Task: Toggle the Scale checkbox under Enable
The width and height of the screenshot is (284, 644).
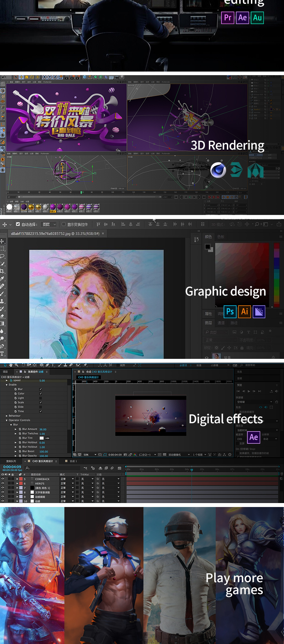Action: point(41,402)
